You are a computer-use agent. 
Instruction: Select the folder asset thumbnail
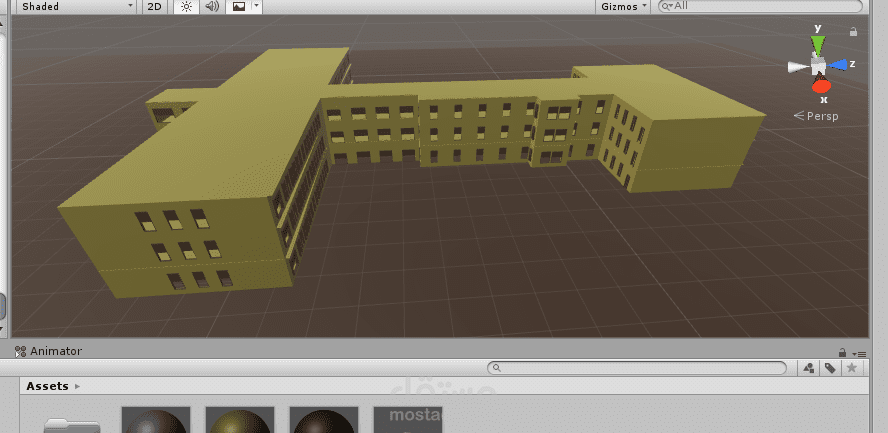pyautogui.click(x=72, y=425)
